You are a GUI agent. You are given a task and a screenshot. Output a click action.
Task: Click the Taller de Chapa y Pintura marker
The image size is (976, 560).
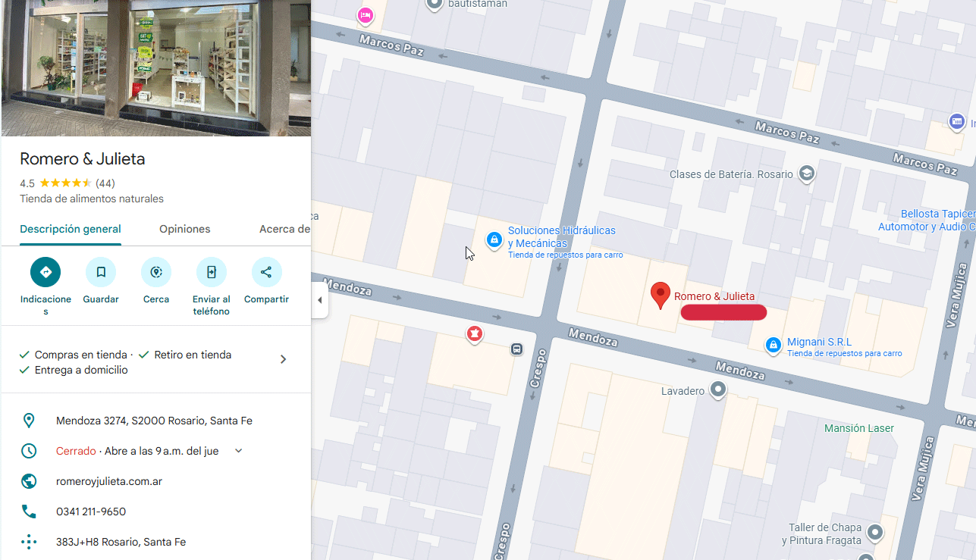875,532
